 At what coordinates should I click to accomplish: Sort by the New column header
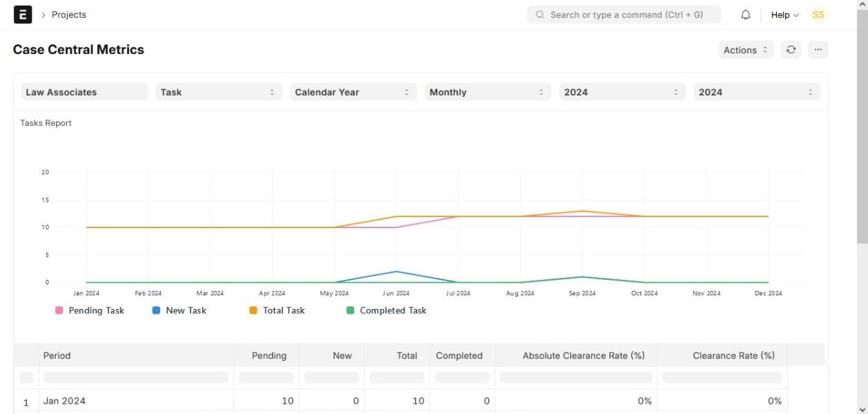(331, 355)
